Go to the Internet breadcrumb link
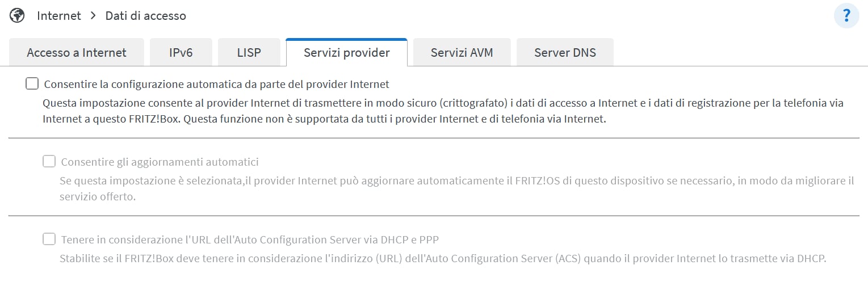The width and height of the screenshot is (868, 286). [x=59, y=16]
